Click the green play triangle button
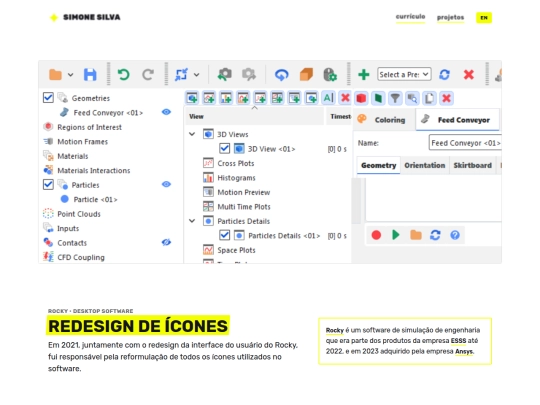 [x=396, y=235]
